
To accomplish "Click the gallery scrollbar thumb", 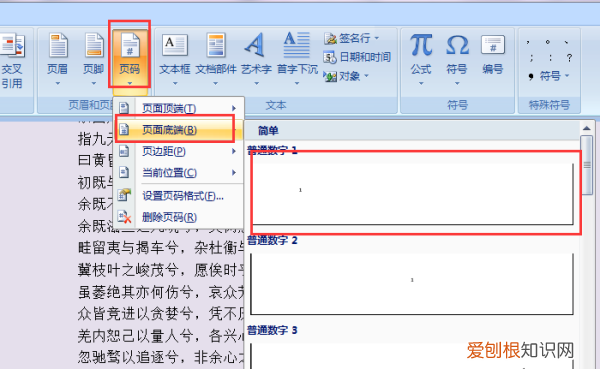I will (587, 165).
